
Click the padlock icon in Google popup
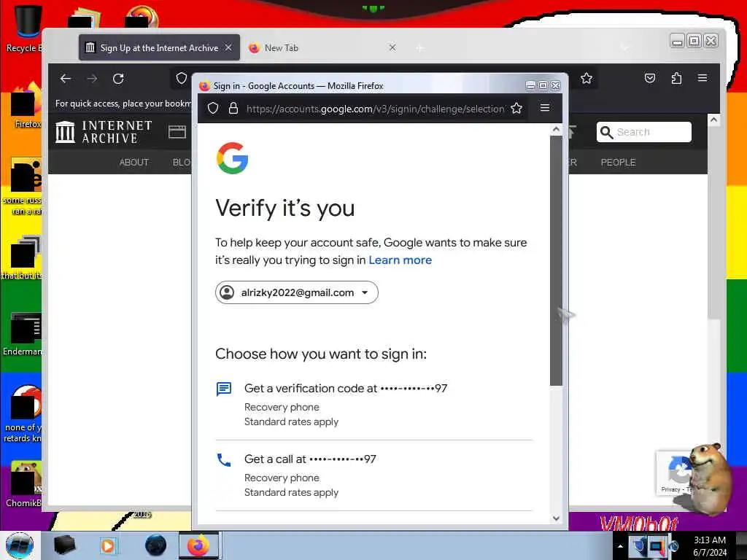pyautogui.click(x=233, y=109)
